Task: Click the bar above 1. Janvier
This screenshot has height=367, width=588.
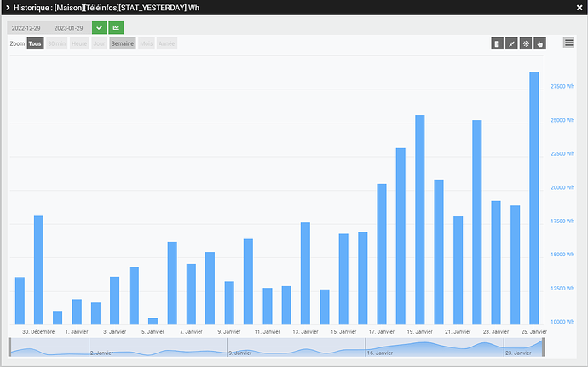Action: (x=77, y=312)
